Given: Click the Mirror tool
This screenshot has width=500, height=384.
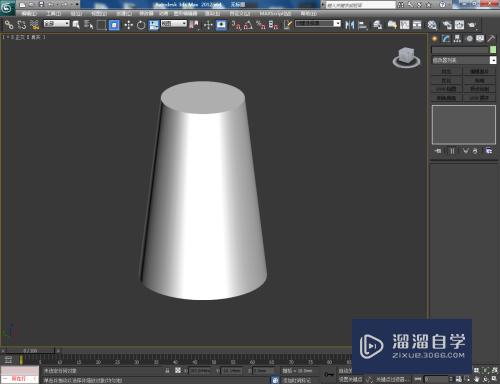Looking at the screenshot, I should tap(350, 25).
